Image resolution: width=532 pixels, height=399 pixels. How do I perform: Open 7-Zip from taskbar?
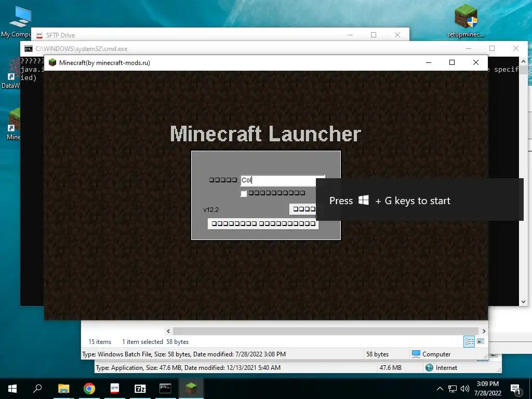pyautogui.click(x=140, y=389)
